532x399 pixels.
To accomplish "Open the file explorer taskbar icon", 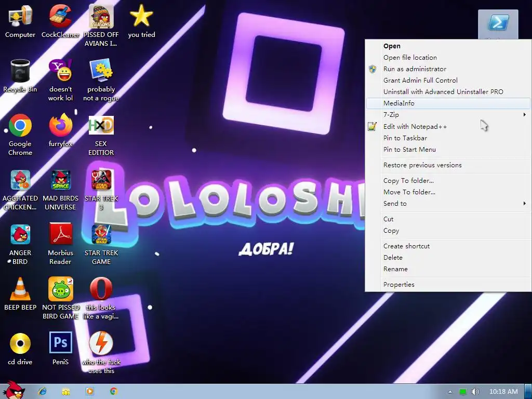I will click(66, 392).
